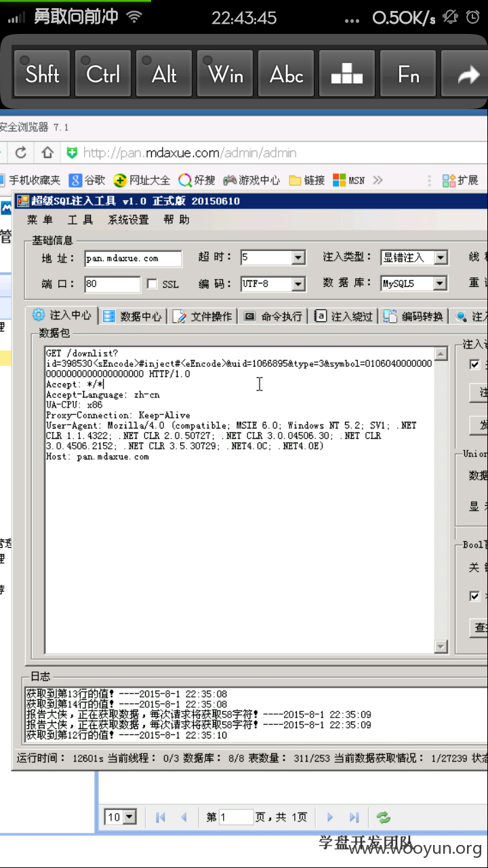Open the 帮助 menu
The height and width of the screenshot is (868, 488).
[x=176, y=220]
